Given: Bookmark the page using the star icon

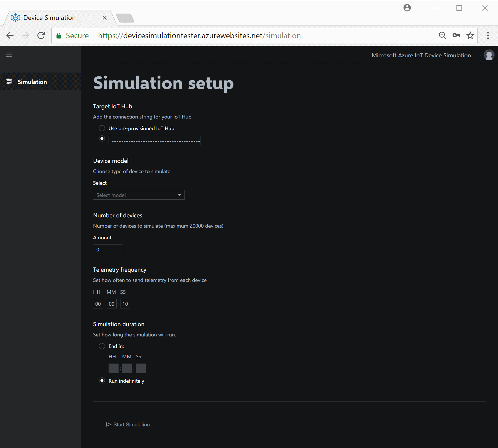Looking at the screenshot, I should [x=470, y=35].
